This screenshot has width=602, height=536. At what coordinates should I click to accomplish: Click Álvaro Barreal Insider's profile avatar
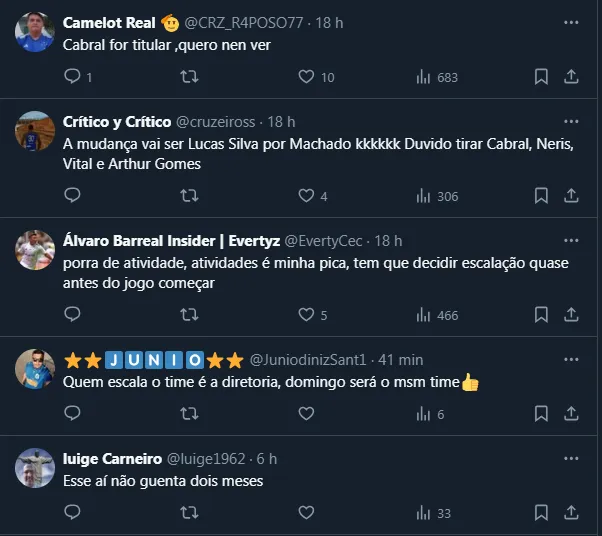point(35,250)
